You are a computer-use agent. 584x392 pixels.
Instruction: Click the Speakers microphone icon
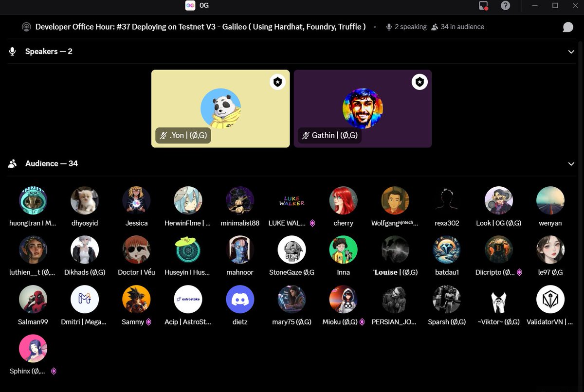point(13,52)
